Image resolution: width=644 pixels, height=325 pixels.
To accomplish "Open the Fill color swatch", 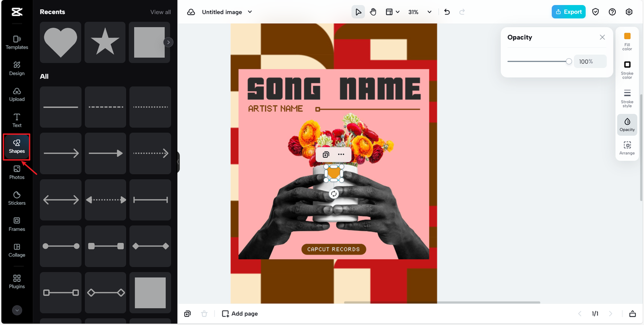I will [x=627, y=41].
